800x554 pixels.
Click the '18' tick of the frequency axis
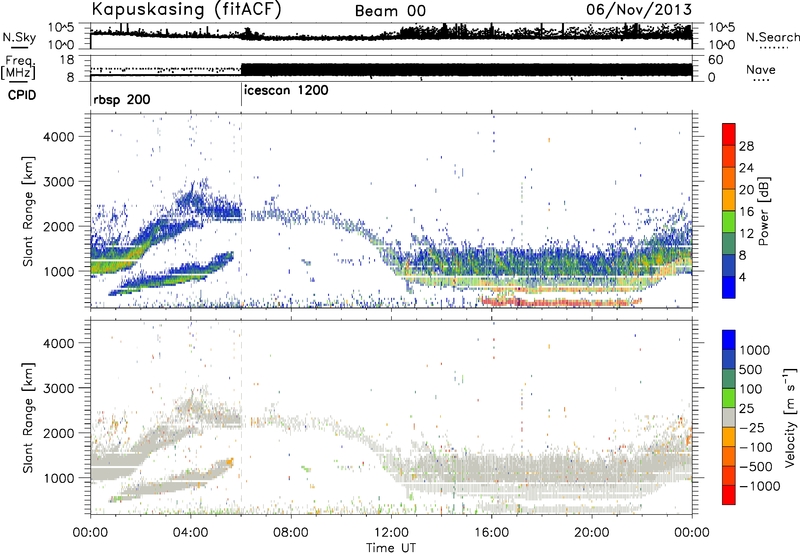(68, 60)
